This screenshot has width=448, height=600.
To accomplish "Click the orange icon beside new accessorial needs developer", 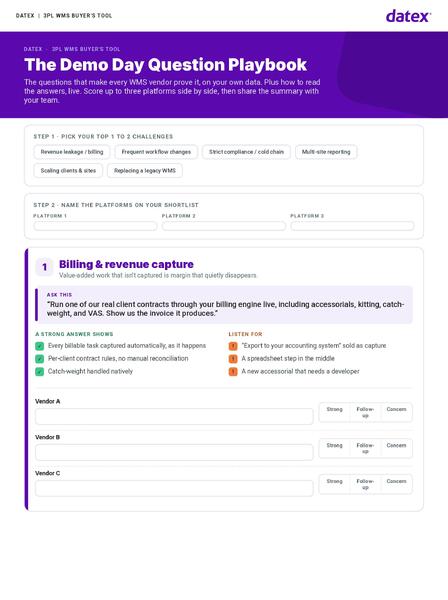I will pos(233,372).
